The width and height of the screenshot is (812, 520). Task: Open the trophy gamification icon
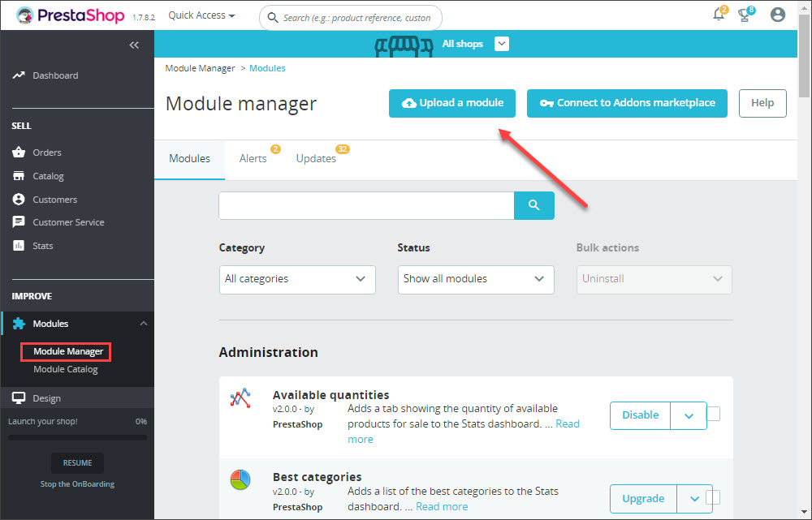click(745, 15)
